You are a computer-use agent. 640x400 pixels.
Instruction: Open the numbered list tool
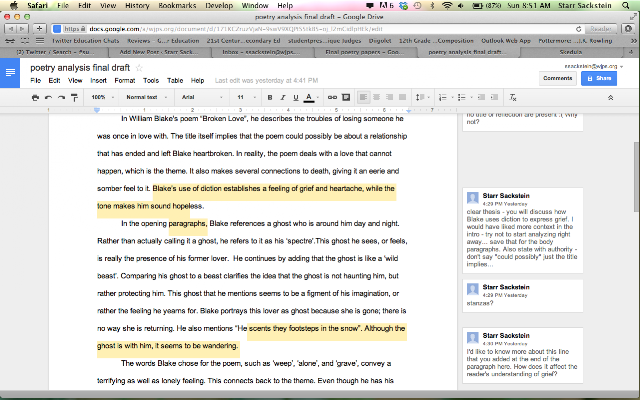click(x=443, y=97)
